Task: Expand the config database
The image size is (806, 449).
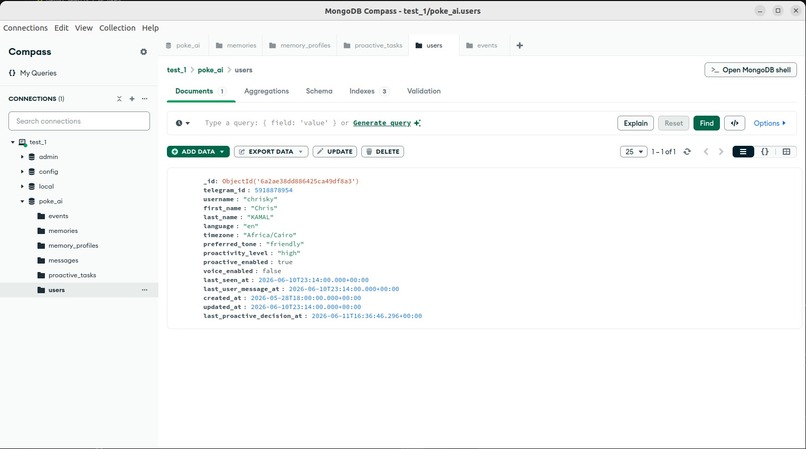Action: pyautogui.click(x=22, y=172)
